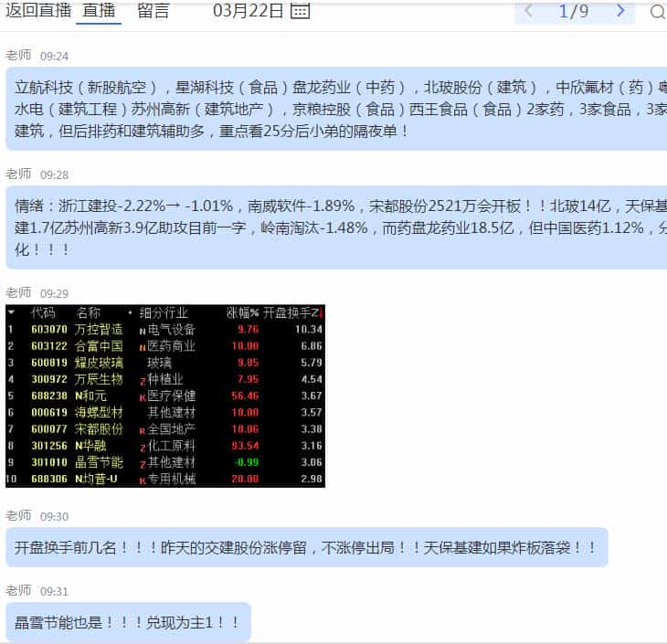Go to next page arrow
Image resolution: width=667 pixels, height=644 pixels.
(x=620, y=10)
